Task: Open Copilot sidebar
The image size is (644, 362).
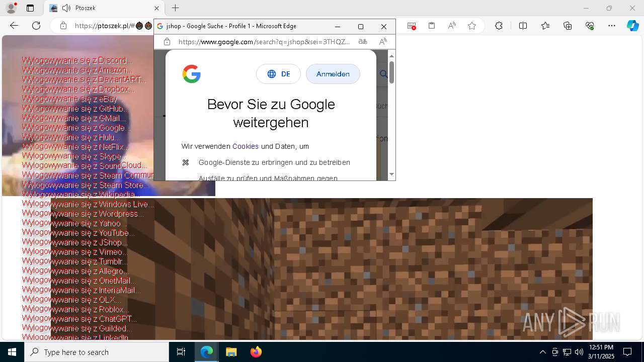Action: tap(632, 26)
